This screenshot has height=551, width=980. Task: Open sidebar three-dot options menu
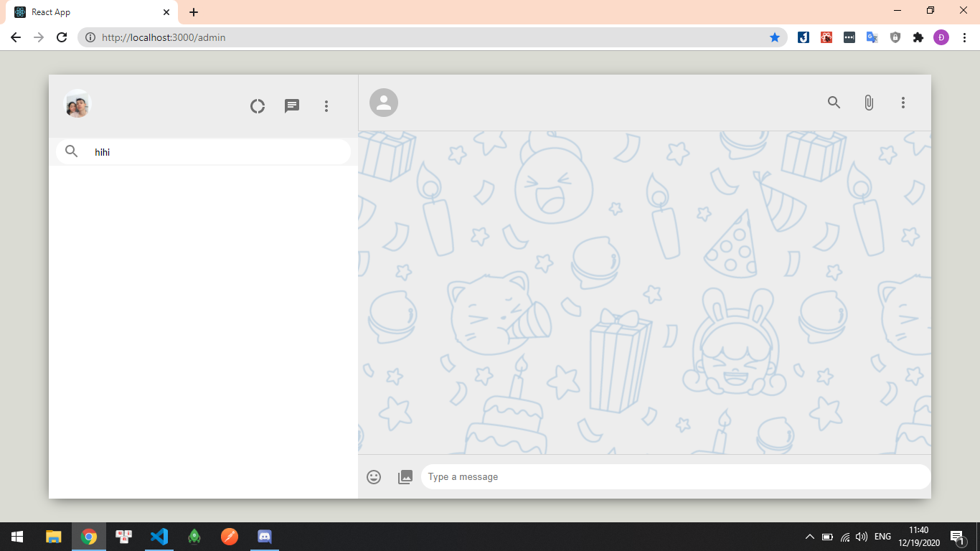[x=326, y=106]
